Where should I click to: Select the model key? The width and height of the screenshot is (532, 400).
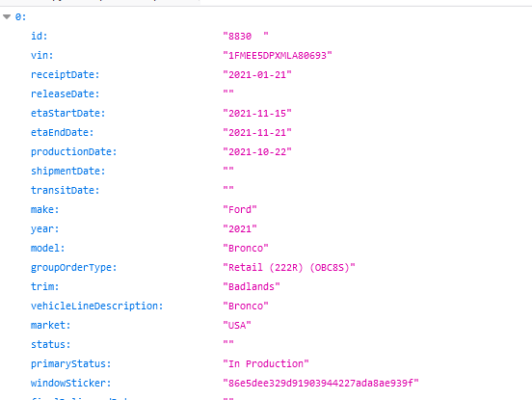(x=47, y=248)
